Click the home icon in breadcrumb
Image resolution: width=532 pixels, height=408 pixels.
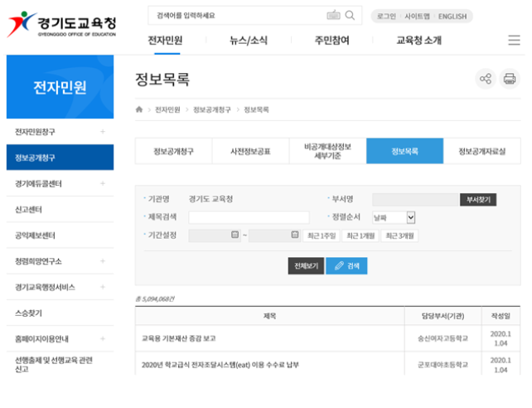coord(139,109)
